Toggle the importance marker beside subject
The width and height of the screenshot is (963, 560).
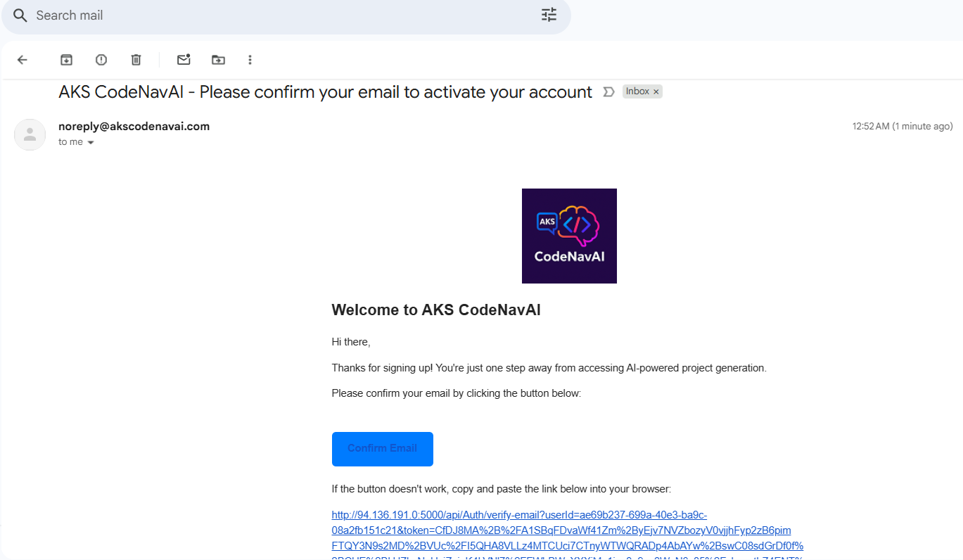pyautogui.click(x=609, y=92)
